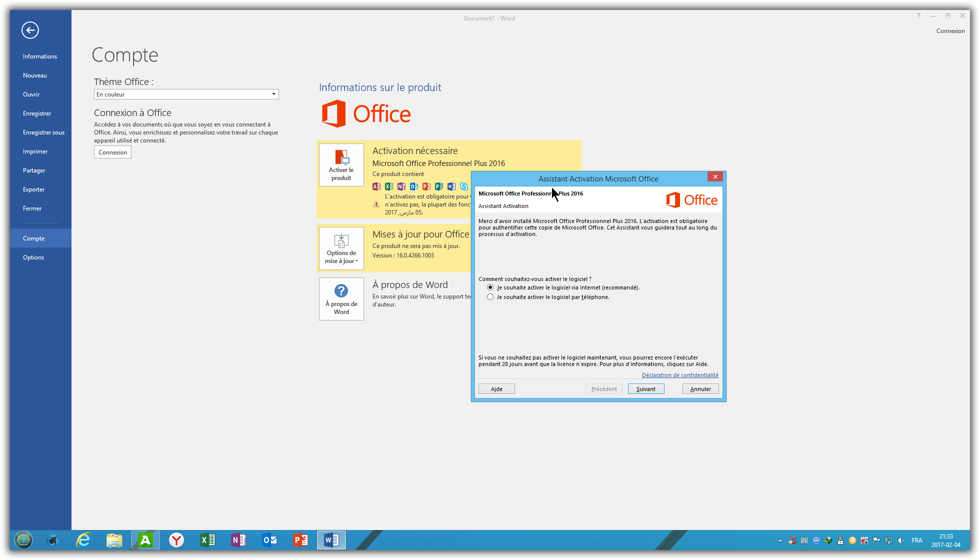Click the Aide button in wizard
Image resolution: width=980 pixels, height=560 pixels.
(x=496, y=389)
